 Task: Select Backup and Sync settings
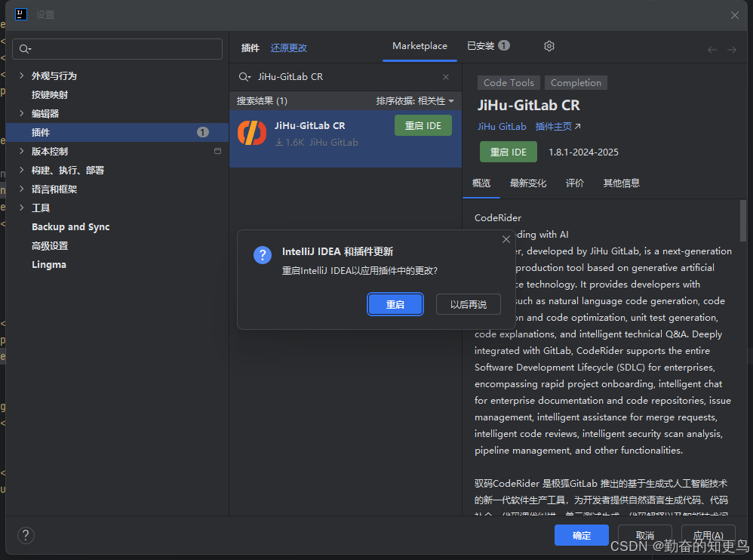[x=71, y=226]
